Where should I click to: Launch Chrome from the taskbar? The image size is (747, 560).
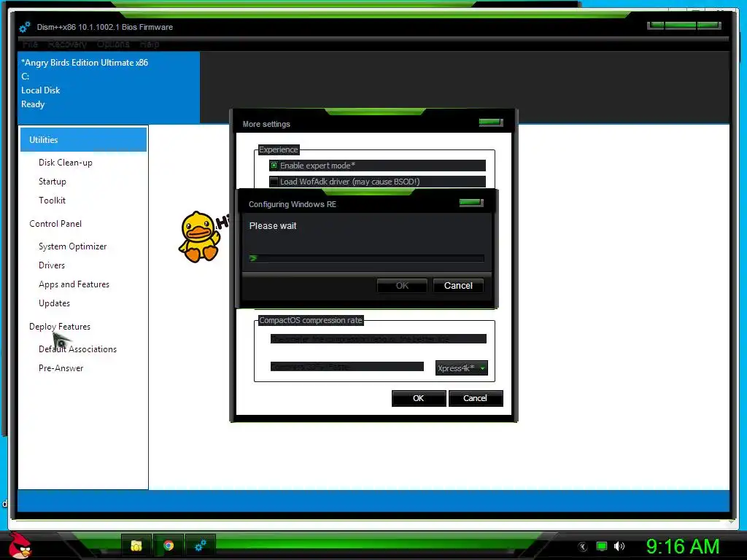tap(169, 545)
